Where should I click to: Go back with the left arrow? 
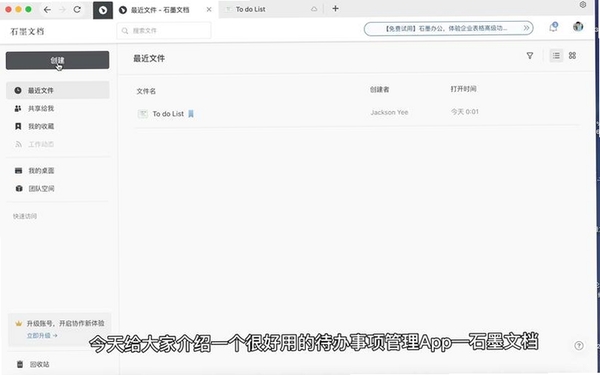[47, 10]
